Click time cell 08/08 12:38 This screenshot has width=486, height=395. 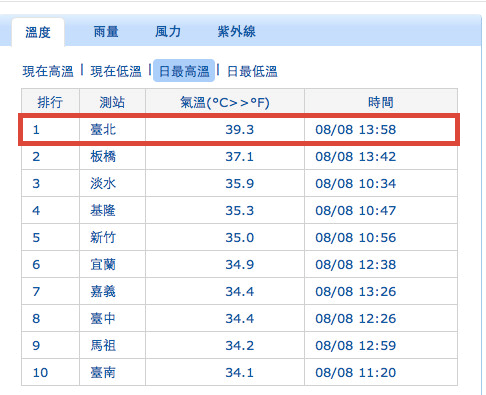tap(356, 264)
